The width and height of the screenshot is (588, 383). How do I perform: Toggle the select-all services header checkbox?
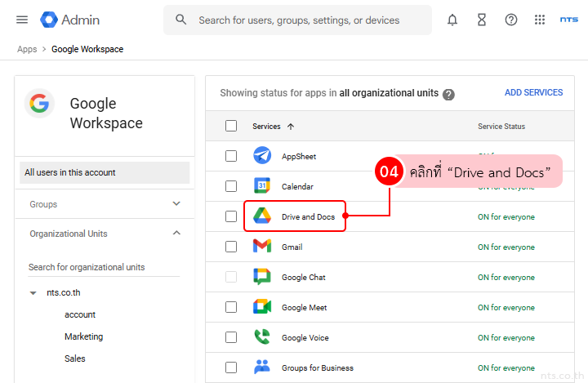point(231,126)
